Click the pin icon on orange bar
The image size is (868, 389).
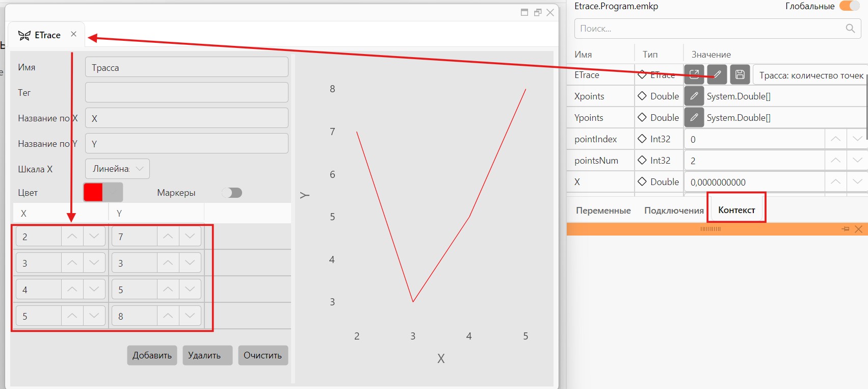click(846, 229)
